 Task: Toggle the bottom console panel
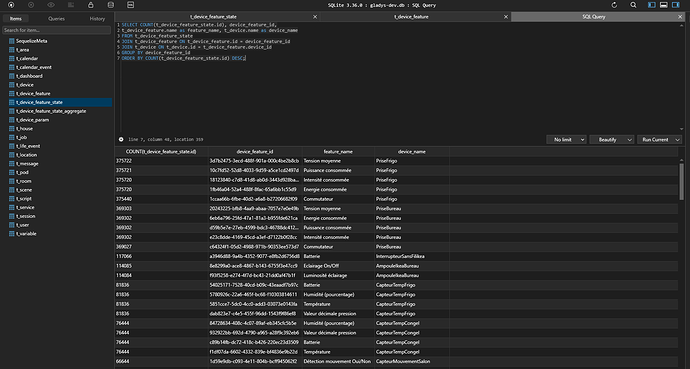[x=664, y=5]
